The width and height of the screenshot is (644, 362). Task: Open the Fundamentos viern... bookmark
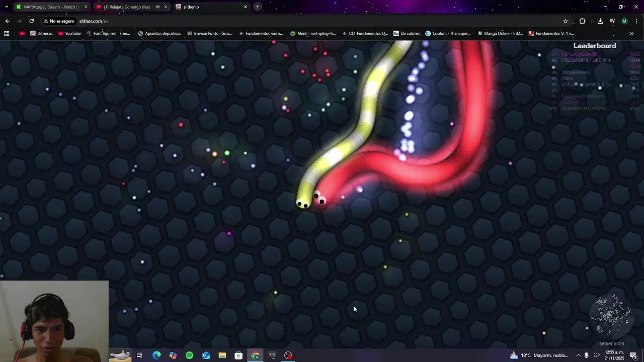pos(261,34)
